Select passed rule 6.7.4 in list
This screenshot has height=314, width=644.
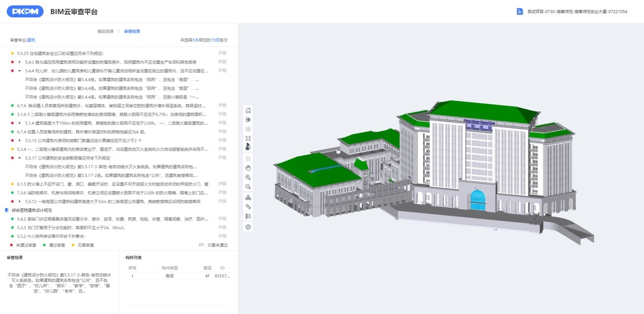(x=112, y=132)
